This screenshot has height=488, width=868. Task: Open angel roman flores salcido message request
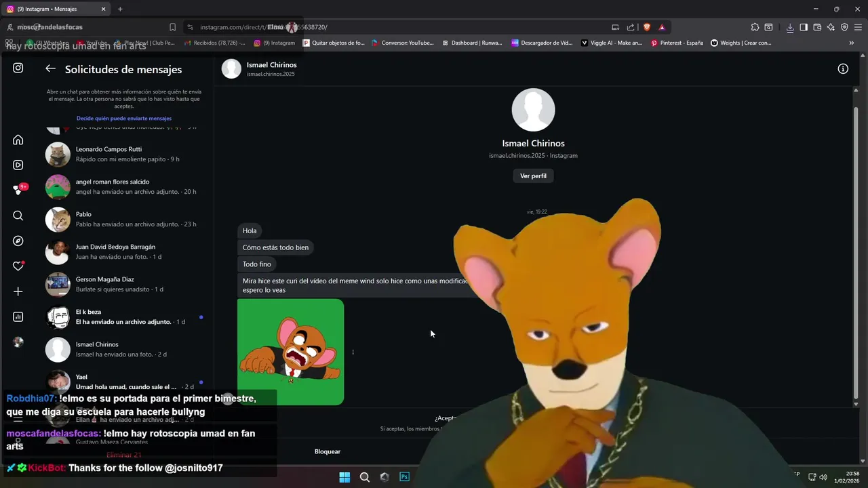125,186
